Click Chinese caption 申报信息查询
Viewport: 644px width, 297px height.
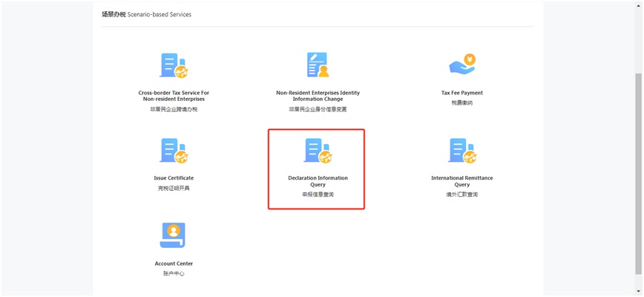(x=318, y=195)
